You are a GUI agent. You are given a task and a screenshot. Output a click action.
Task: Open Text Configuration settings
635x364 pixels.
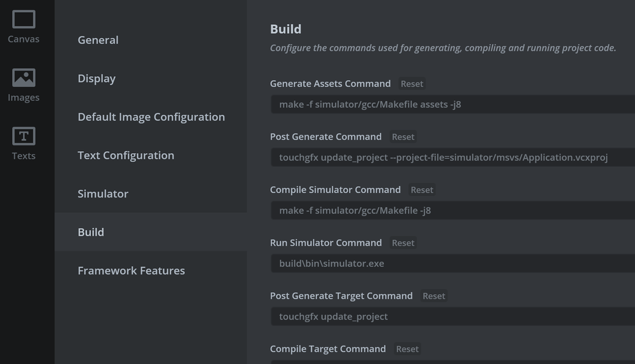151,155
